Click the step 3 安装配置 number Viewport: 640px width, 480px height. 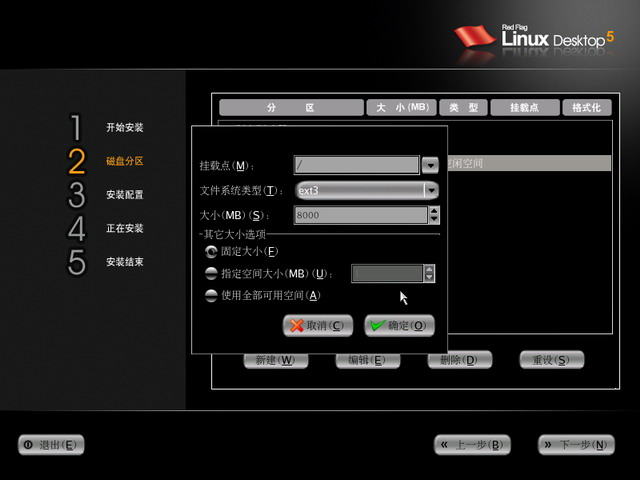76,195
